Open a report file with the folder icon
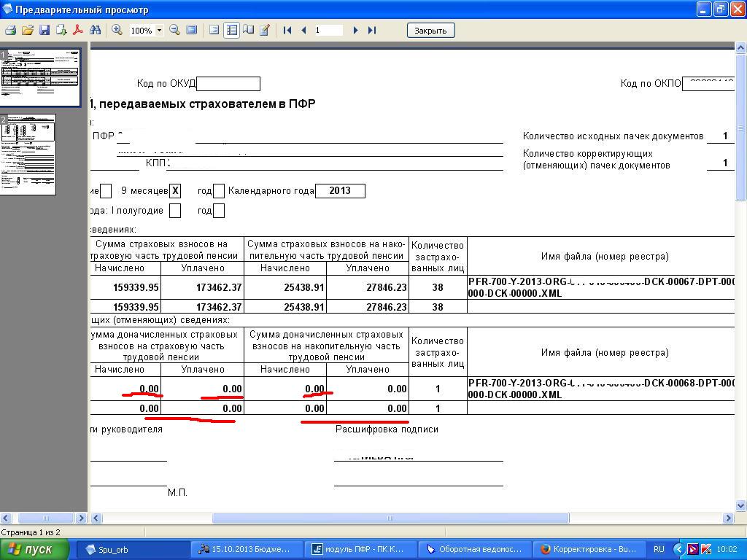747x560 pixels. (28, 31)
